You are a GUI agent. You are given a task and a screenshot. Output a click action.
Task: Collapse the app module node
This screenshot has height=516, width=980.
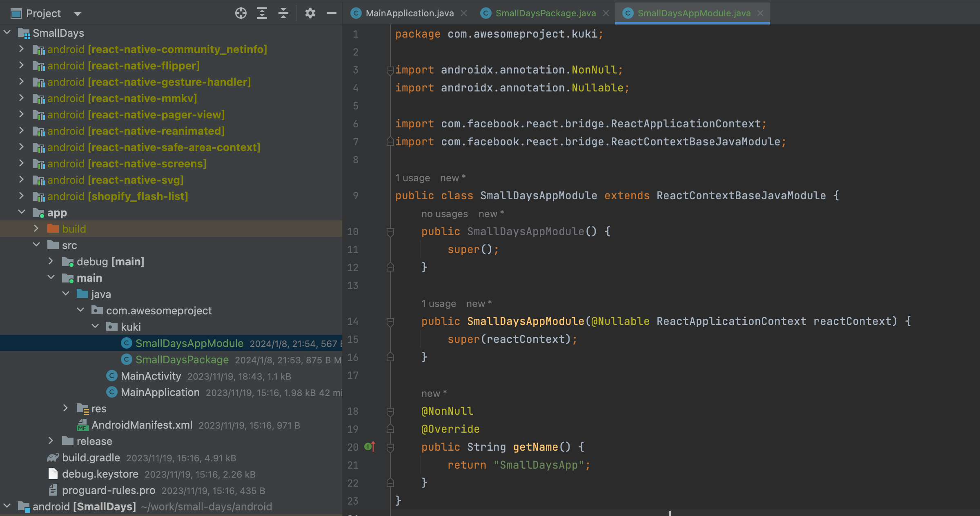pyautogui.click(x=22, y=212)
